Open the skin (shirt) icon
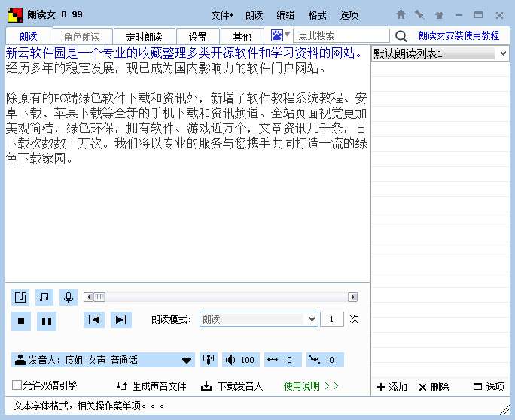The height and width of the screenshot is (420, 515). [439, 14]
